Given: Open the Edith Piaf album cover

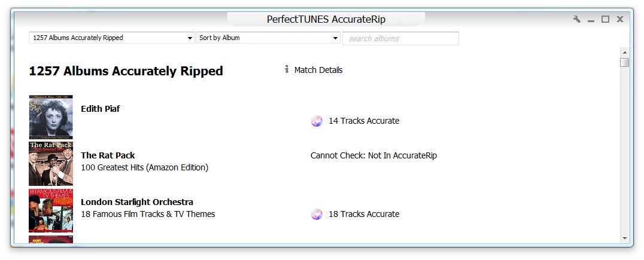Looking at the screenshot, I should (x=51, y=117).
